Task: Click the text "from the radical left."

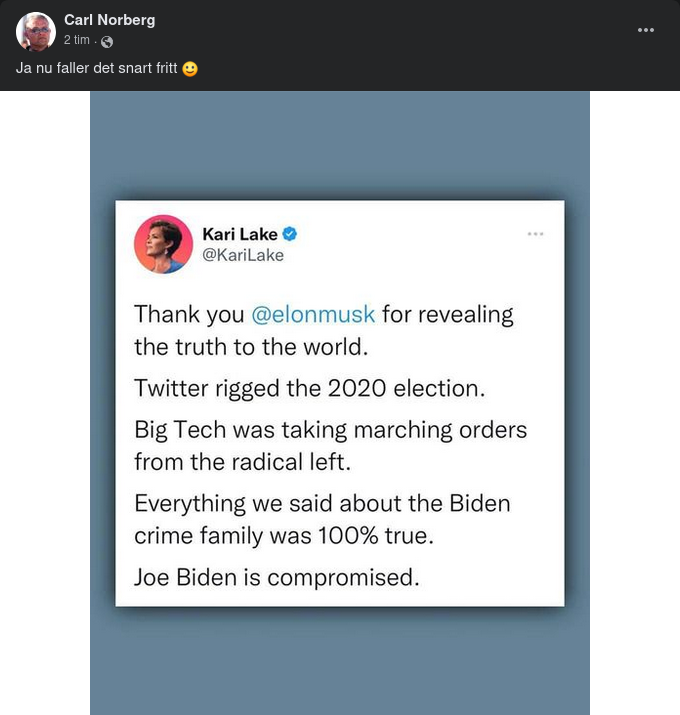Action: 244,461
